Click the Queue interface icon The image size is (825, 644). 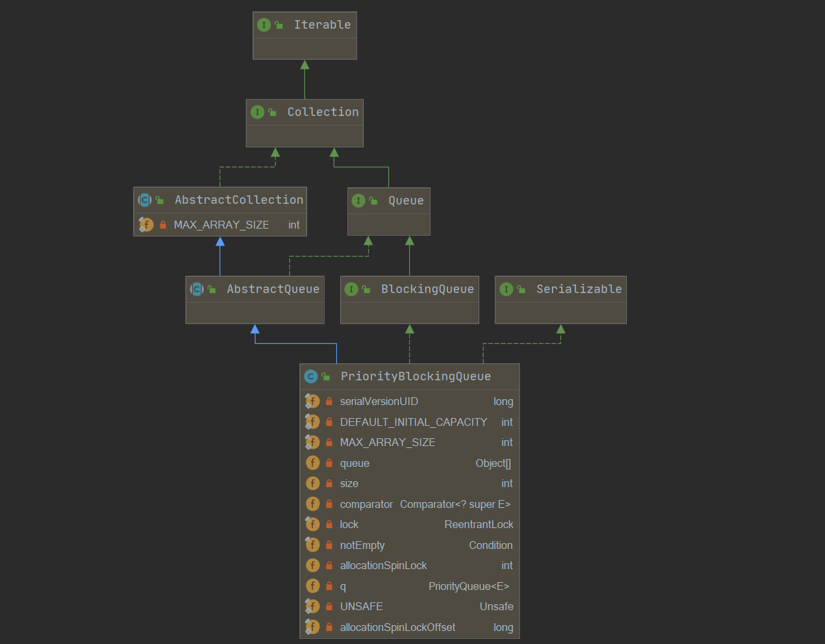click(x=358, y=201)
